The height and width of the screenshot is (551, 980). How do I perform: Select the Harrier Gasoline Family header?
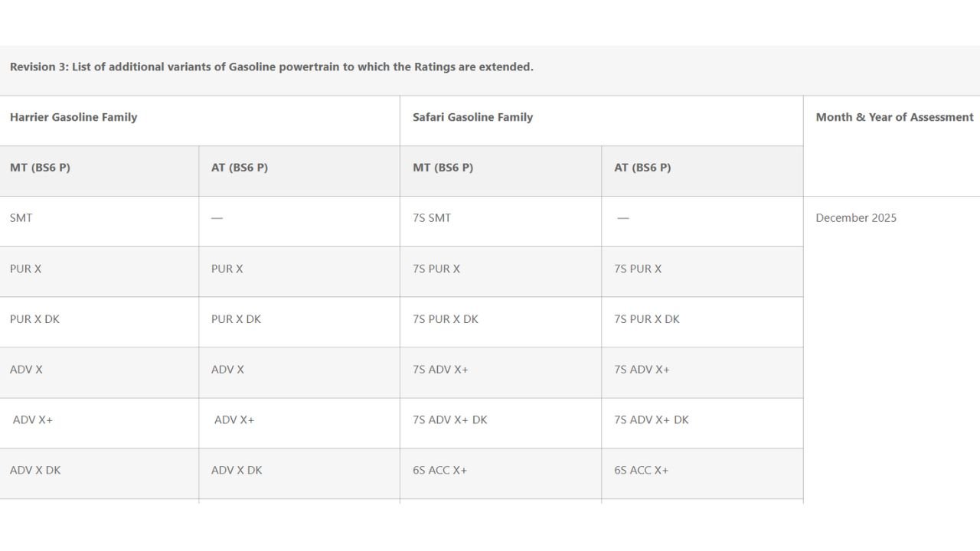[x=73, y=117]
